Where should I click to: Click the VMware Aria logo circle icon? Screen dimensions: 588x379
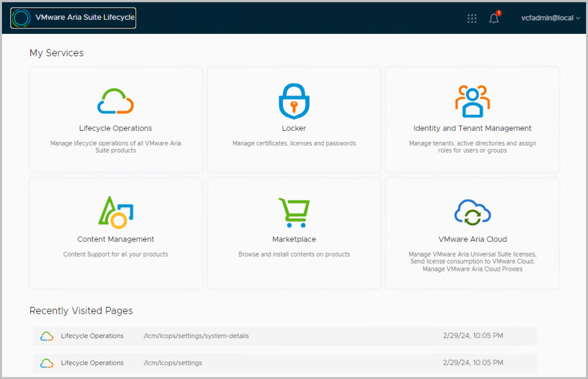[x=21, y=18]
